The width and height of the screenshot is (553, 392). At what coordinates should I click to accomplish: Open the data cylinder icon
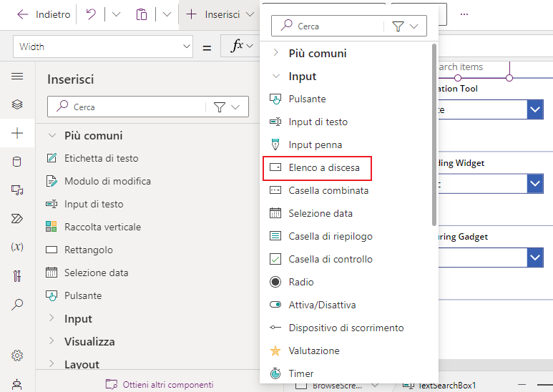tap(17, 162)
